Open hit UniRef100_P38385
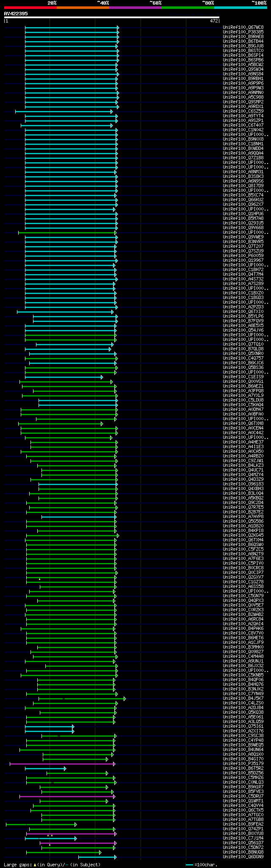This screenshot has height=868, width=271. (243, 32)
